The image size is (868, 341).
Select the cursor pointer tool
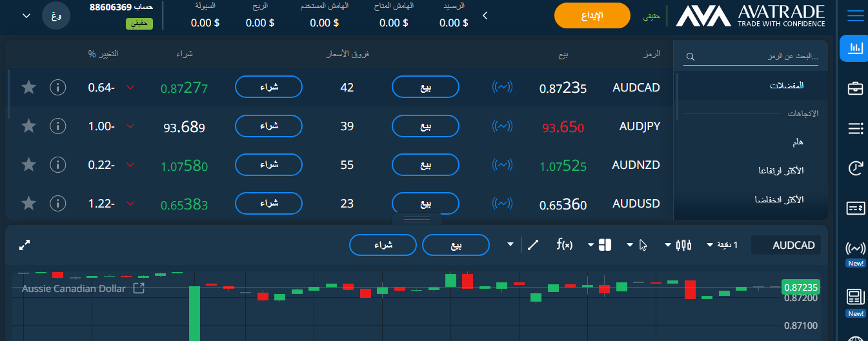[x=643, y=245]
